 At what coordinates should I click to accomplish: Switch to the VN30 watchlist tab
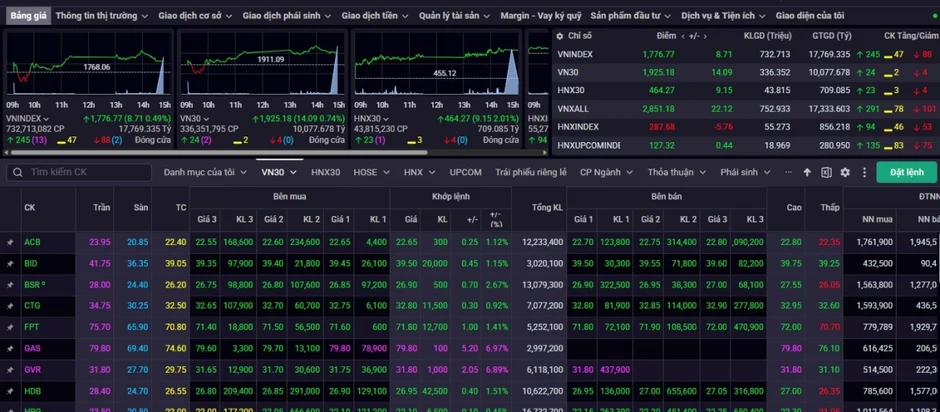tap(279, 172)
